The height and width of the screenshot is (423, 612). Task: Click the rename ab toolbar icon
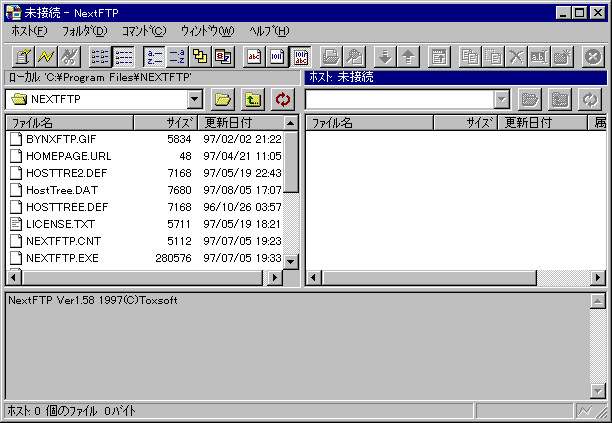(x=539, y=57)
